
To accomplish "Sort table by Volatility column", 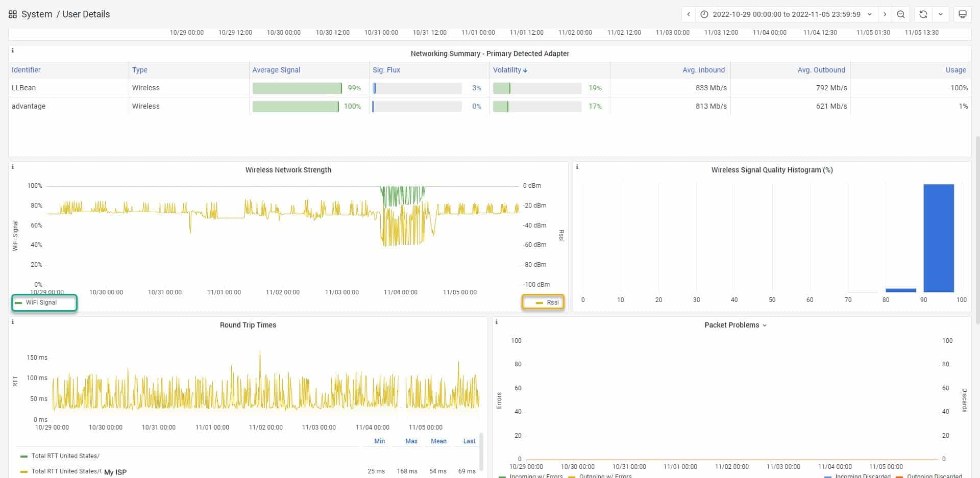I will coord(507,70).
